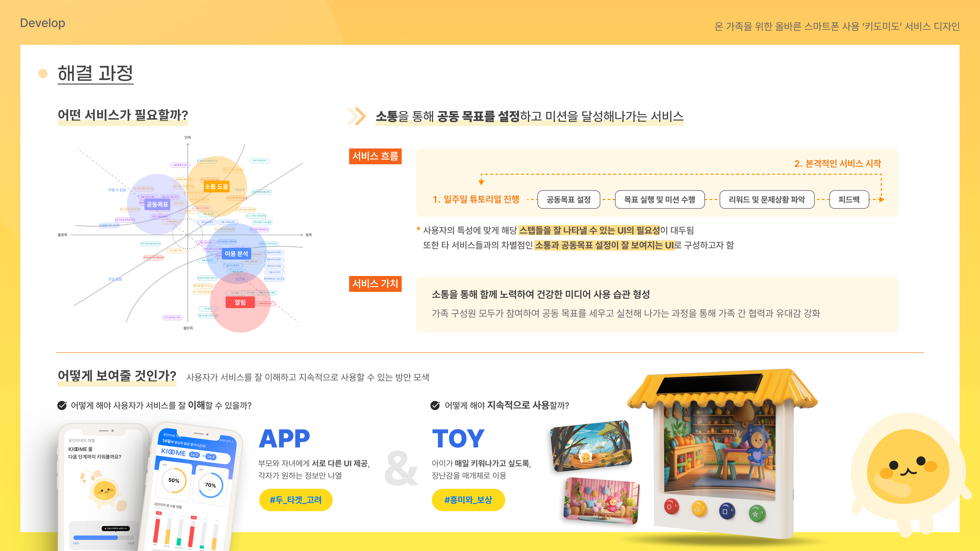980x551 pixels.
Task: Select the 공동목표 설정 flow step
Action: 568,200
